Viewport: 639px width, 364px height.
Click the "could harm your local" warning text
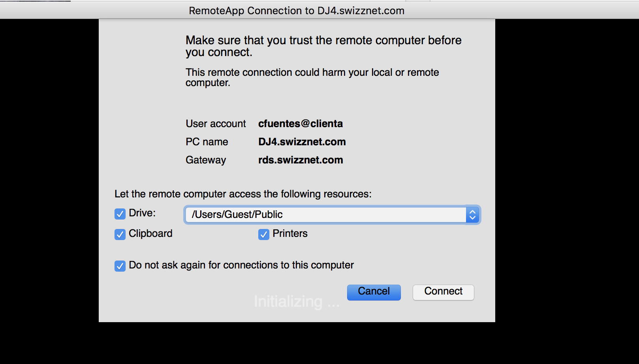click(x=312, y=77)
